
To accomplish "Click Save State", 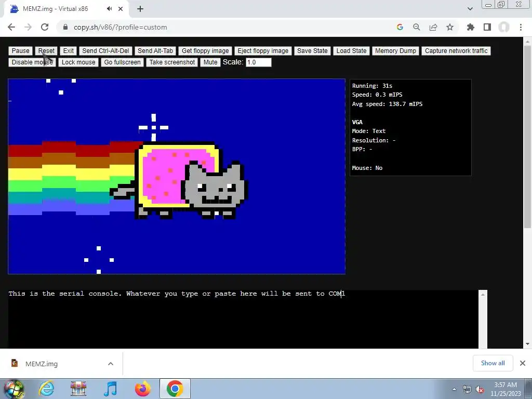I will coord(312,51).
